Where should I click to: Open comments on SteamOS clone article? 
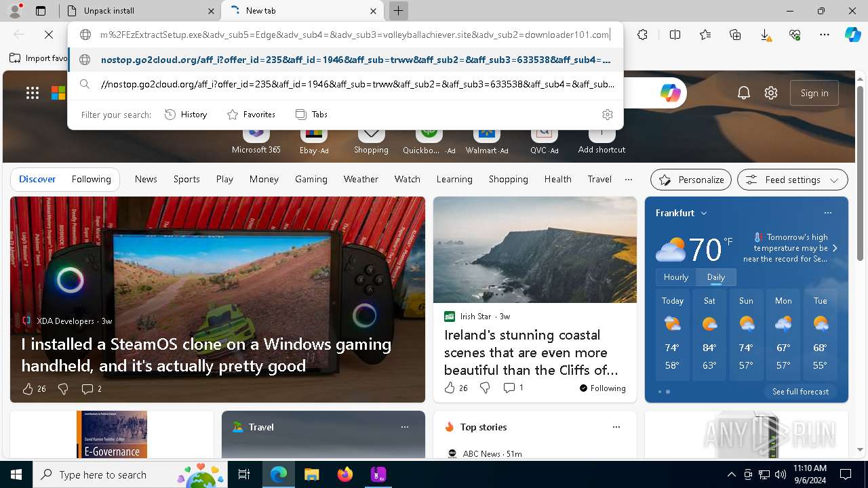coord(92,388)
